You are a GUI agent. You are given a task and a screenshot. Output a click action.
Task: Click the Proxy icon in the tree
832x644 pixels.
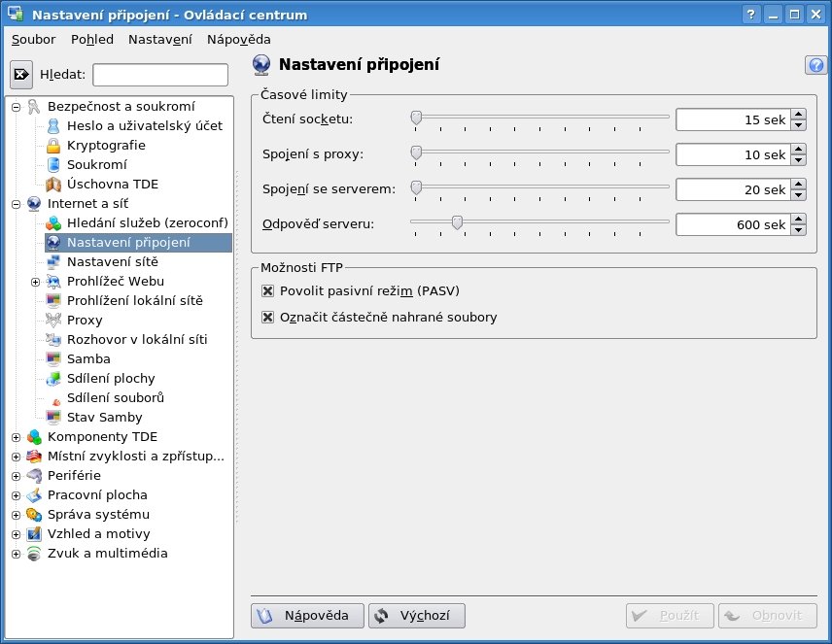click(53, 321)
